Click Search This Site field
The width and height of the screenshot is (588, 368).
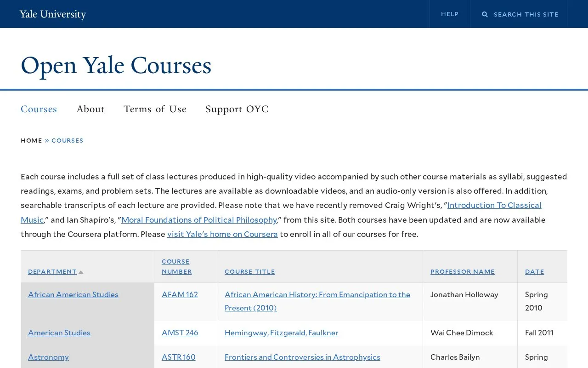pyautogui.click(x=526, y=14)
